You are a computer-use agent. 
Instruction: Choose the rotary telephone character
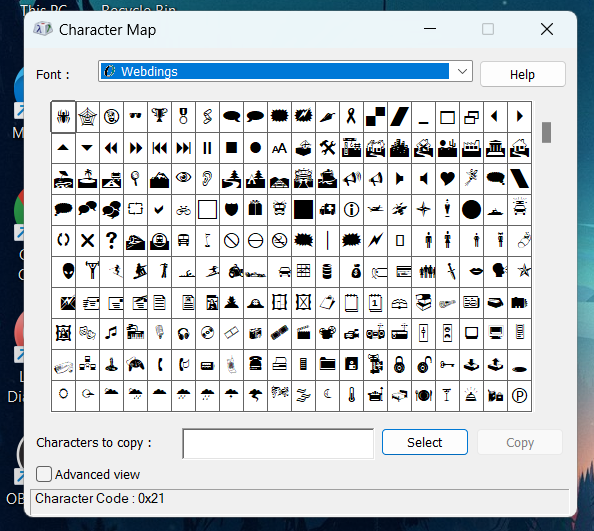pos(255,365)
